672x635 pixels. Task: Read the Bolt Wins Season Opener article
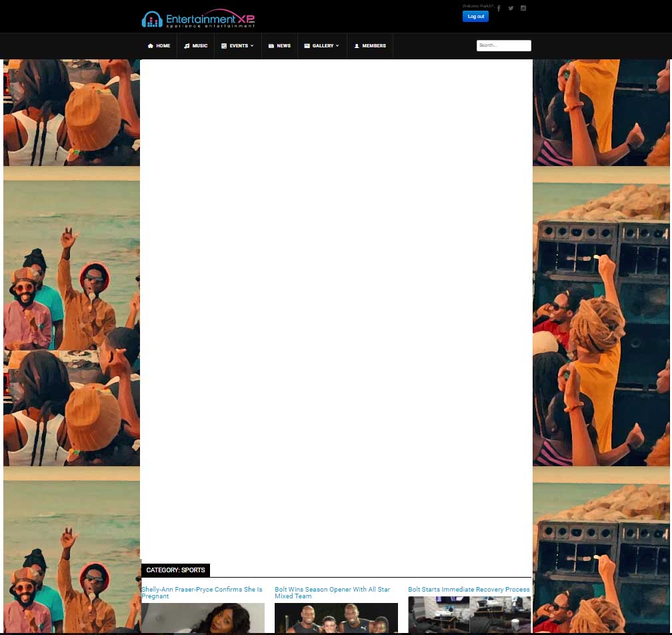pos(332,592)
